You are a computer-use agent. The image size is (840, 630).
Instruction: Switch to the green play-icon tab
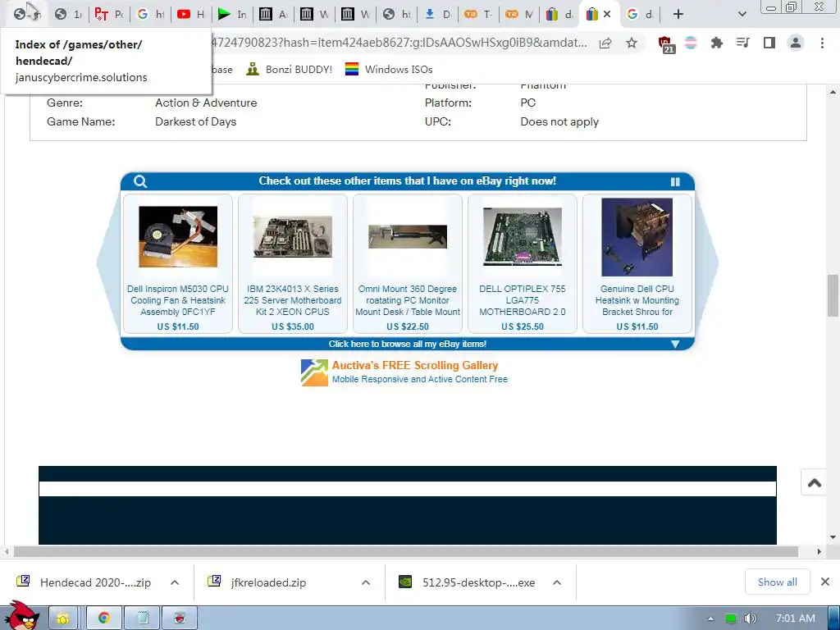coord(232,15)
